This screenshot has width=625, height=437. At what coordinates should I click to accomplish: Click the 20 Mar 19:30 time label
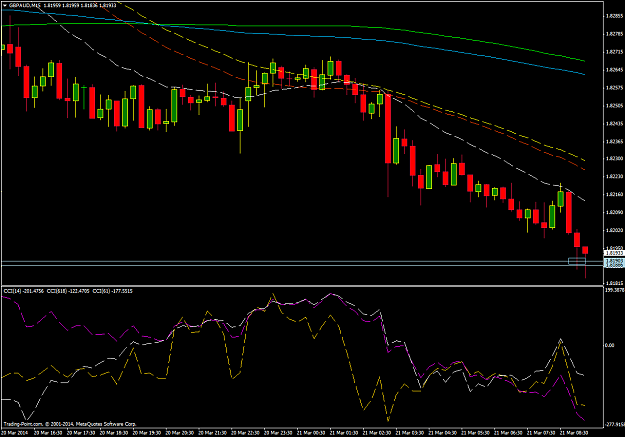coord(147,433)
